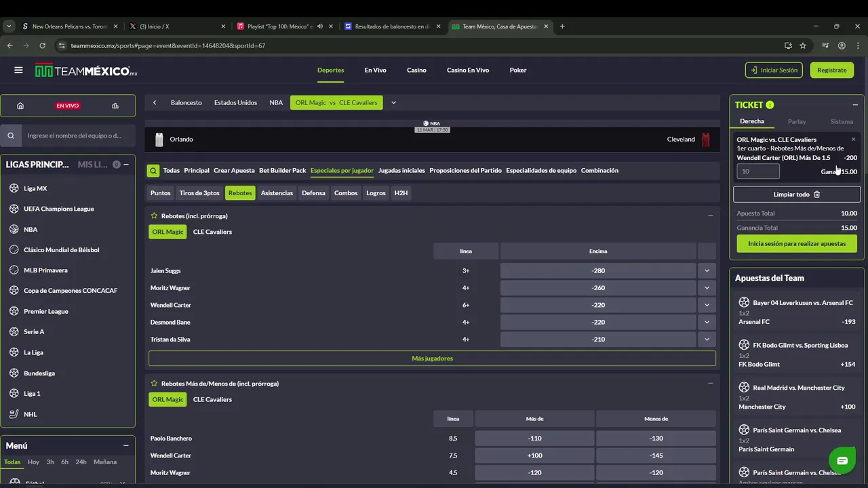The image size is (868, 488).
Task: Click the Team México logo
Action: pos(86,70)
